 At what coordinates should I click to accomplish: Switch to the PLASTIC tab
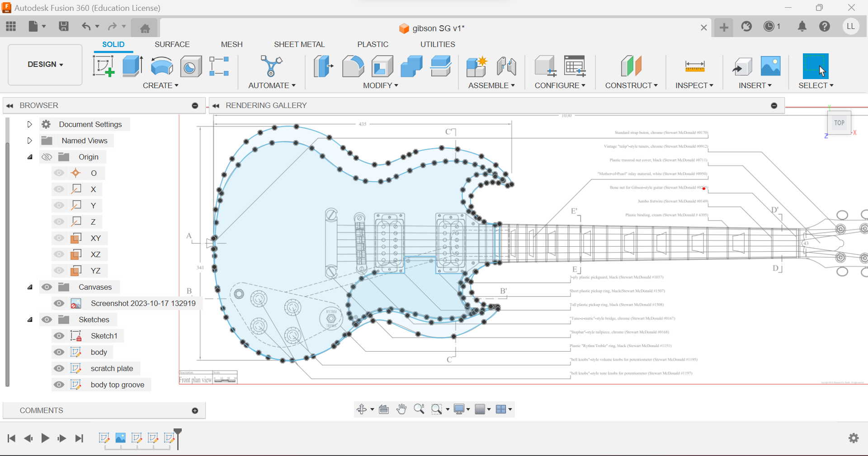[373, 44]
